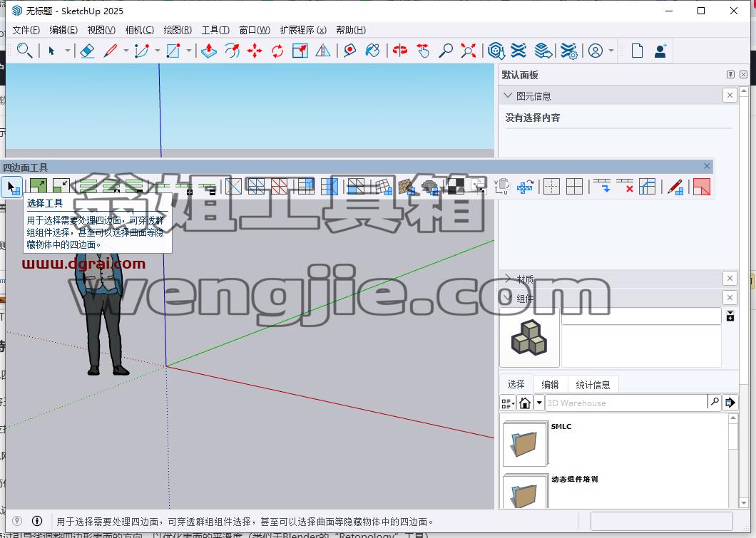This screenshot has width=756, height=538.
Task: Click the red pencil icon in quad face toolbar
Action: [675, 187]
